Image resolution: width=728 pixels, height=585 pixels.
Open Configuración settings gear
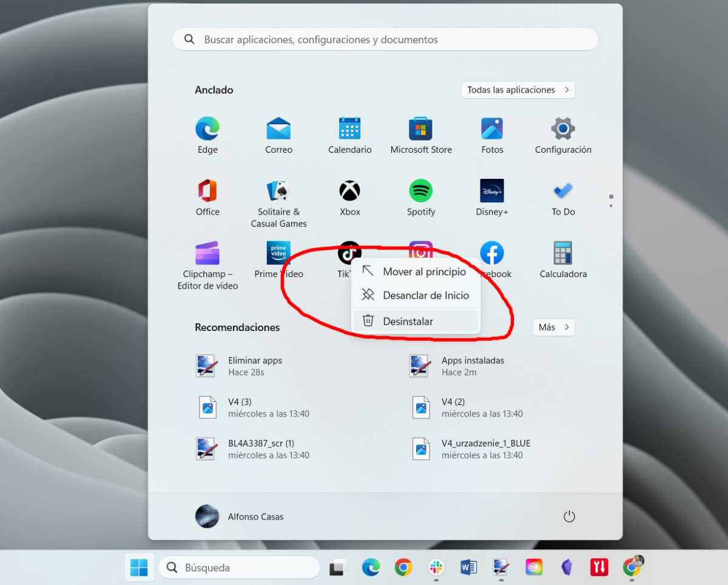[563, 136]
